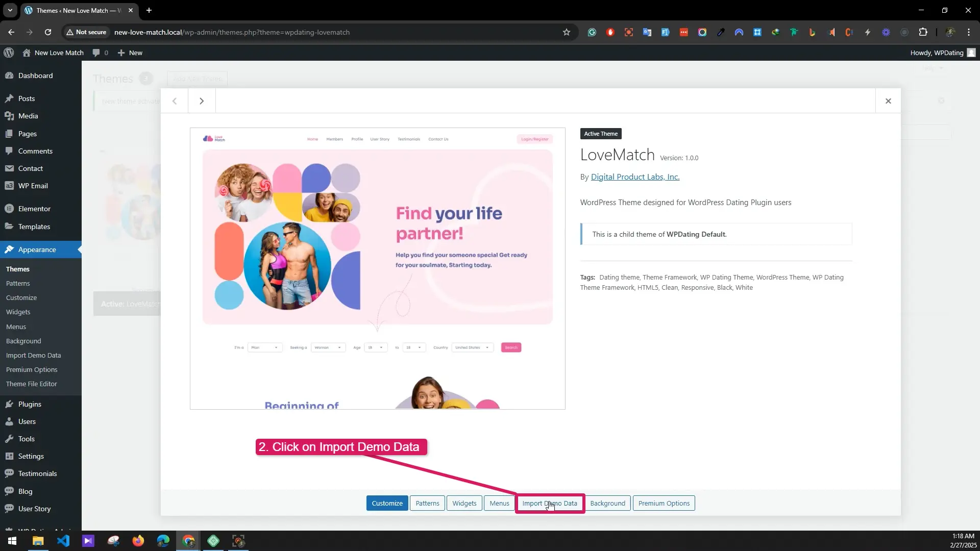
Task: Open Chrome three-dot menu
Action: (969, 32)
